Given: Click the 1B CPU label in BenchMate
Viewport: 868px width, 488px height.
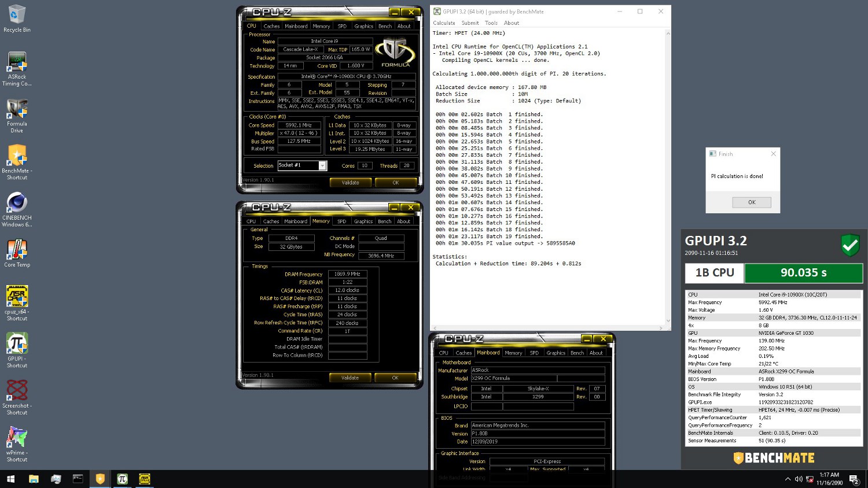Looking at the screenshot, I should tap(715, 273).
